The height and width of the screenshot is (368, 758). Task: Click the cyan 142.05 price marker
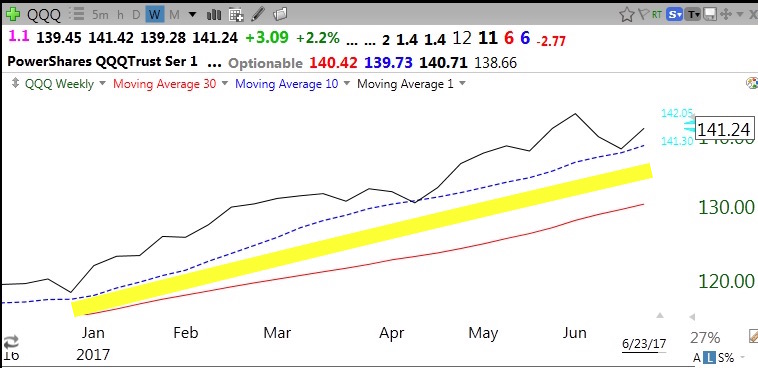[x=677, y=113]
